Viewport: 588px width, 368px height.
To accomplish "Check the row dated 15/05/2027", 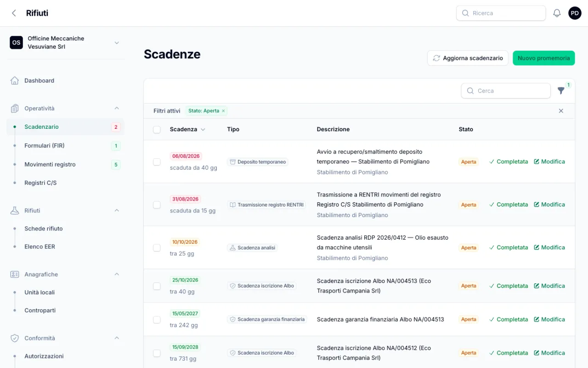I will (157, 319).
